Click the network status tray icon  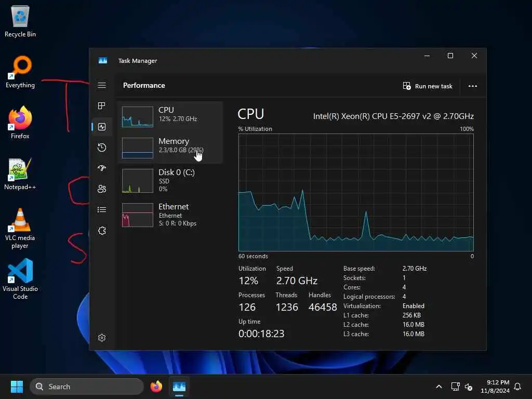coord(455,387)
